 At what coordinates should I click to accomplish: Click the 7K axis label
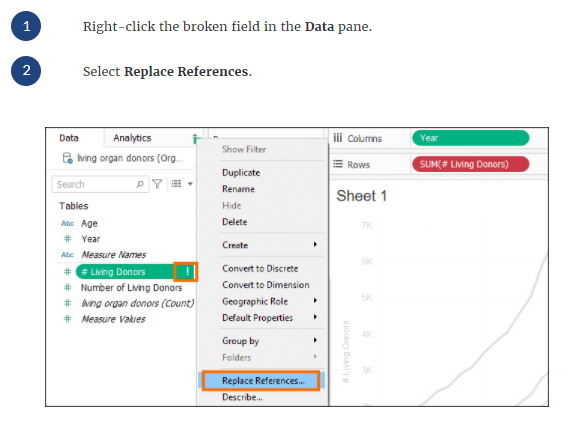[x=367, y=226]
